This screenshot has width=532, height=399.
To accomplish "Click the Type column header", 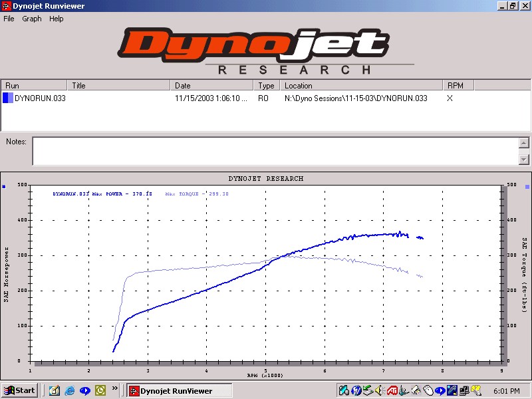I will (x=267, y=86).
